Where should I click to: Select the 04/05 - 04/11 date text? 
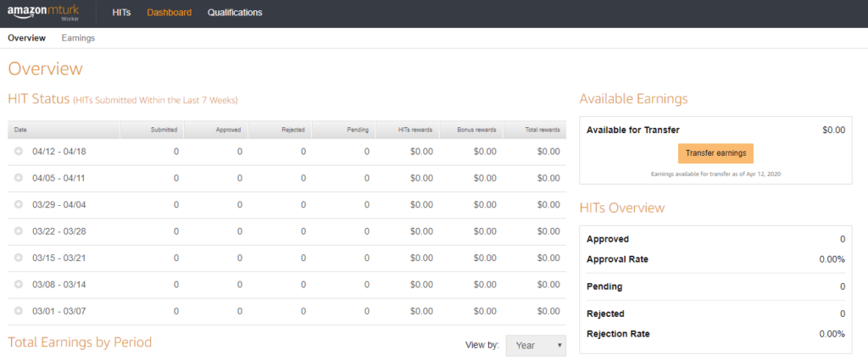(58, 178)
